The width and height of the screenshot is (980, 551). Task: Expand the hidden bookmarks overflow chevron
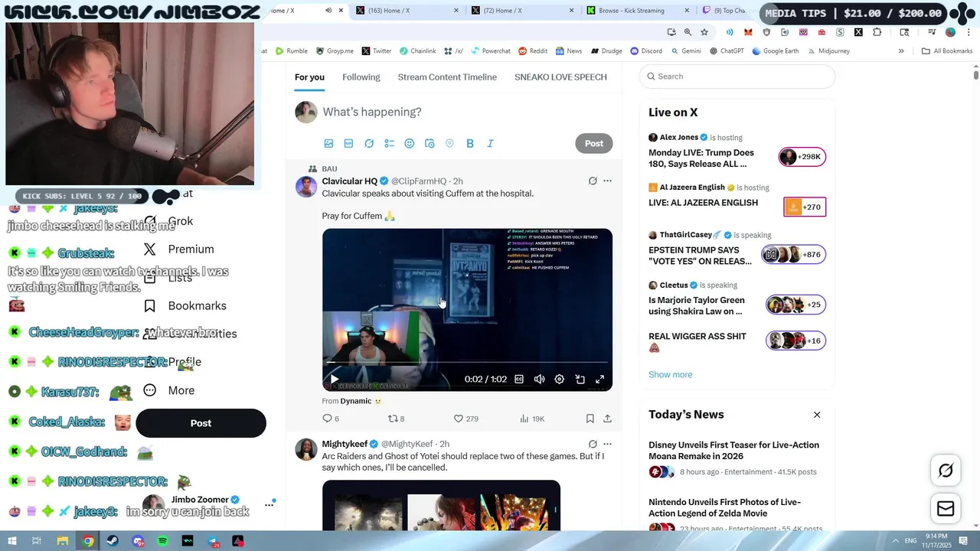[901, 51]
